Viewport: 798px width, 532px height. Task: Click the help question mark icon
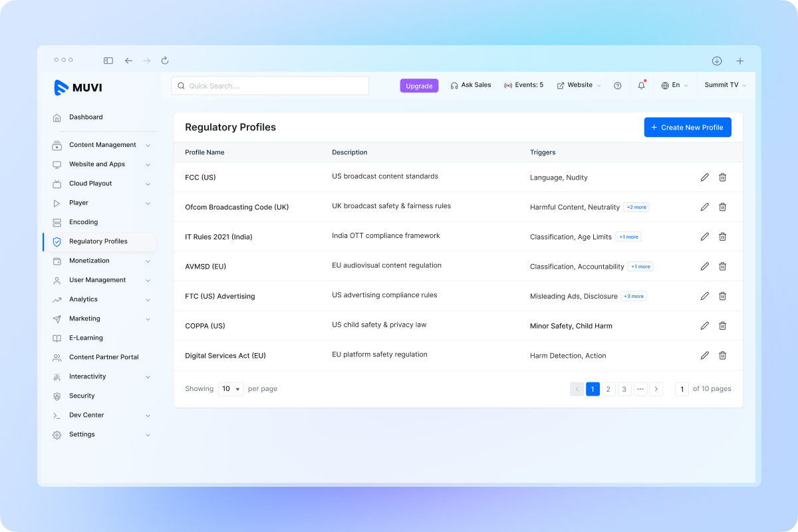point(617,85)
